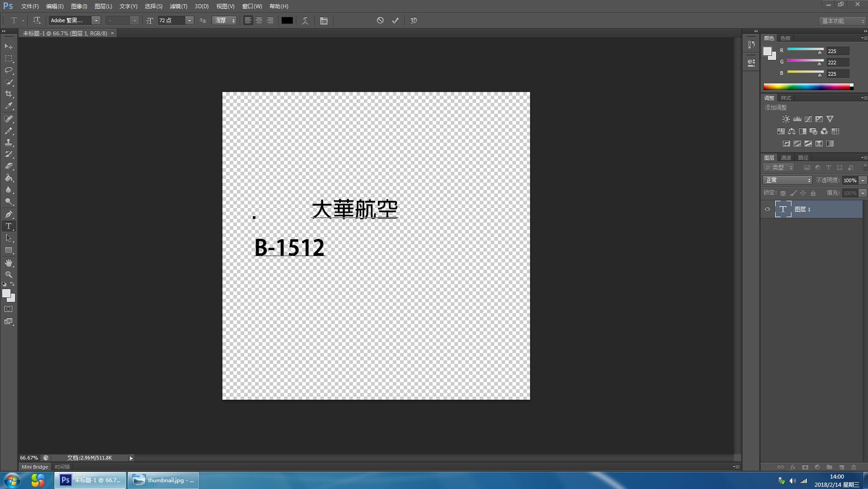The height and width of the screenshot is (489, 868).
Task: Open the 文字(Y) menu
Action: tap(128, 6)
